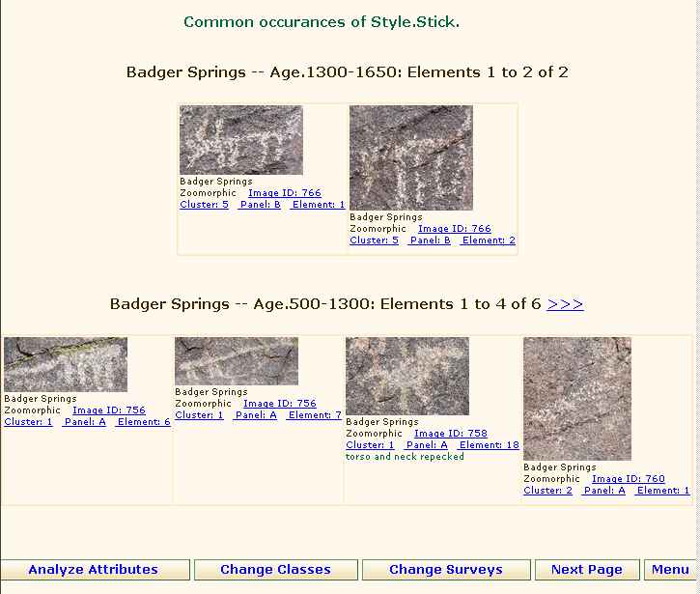Open the Menu button
This screenshot has width=700, height=594.
pos(670,570)
